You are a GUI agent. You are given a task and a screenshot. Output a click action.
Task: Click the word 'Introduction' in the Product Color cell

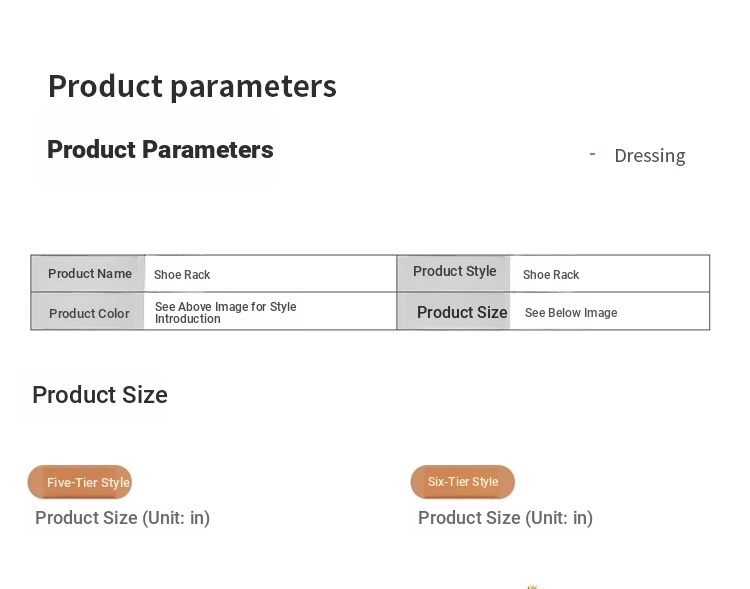pyautogui.click(x=188, y=319)
